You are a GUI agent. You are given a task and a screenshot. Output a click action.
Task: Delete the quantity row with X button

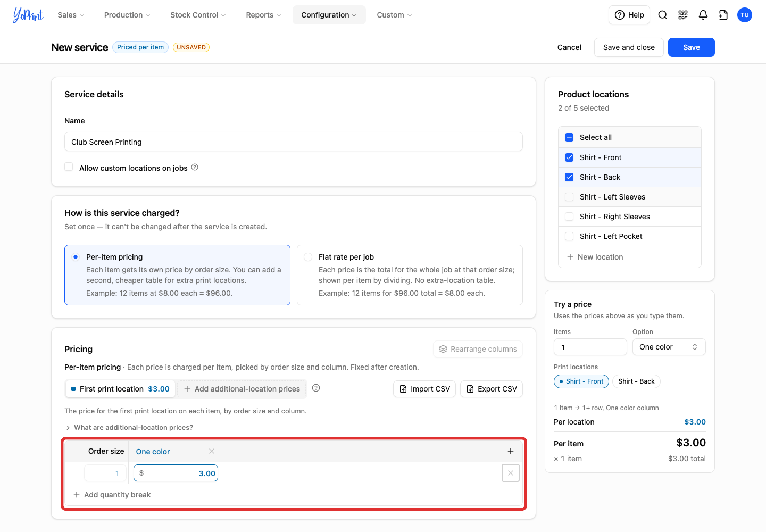pos(511,473)
